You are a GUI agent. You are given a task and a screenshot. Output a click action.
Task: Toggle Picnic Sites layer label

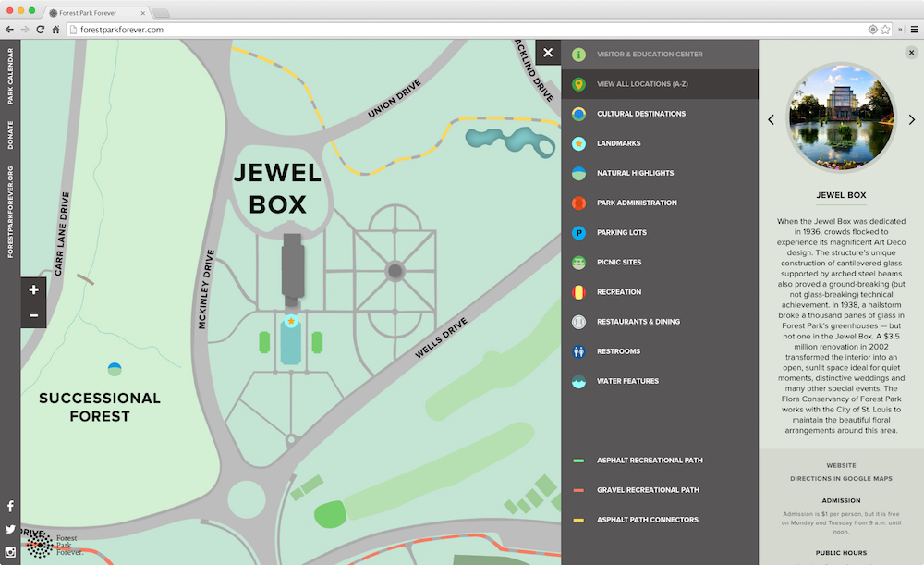(x=619, y=263)
